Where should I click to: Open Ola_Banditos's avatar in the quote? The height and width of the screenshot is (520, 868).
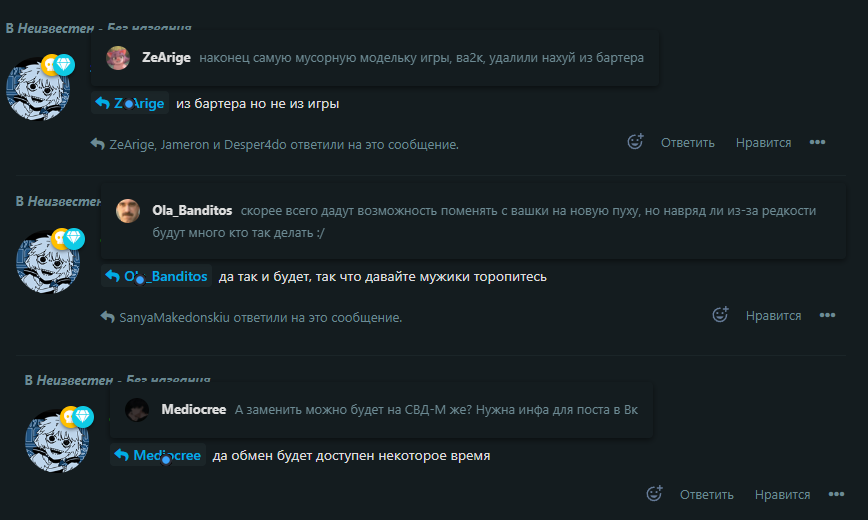pyautogui.click(x=128, y=211)
